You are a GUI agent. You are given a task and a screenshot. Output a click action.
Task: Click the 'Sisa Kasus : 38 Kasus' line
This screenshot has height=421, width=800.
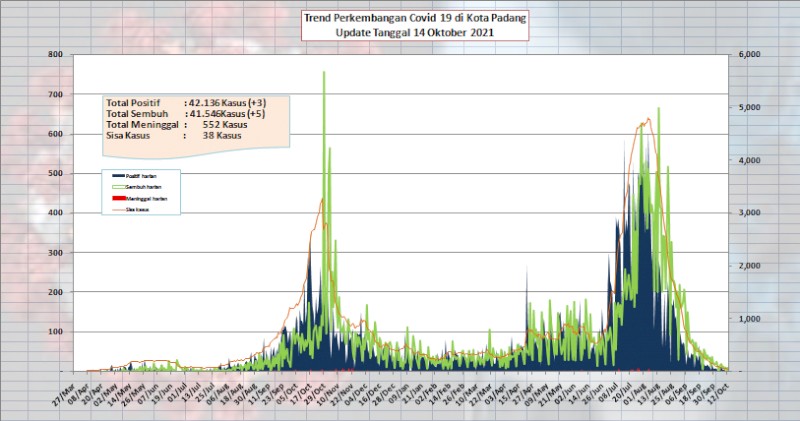tap(173, 135)
